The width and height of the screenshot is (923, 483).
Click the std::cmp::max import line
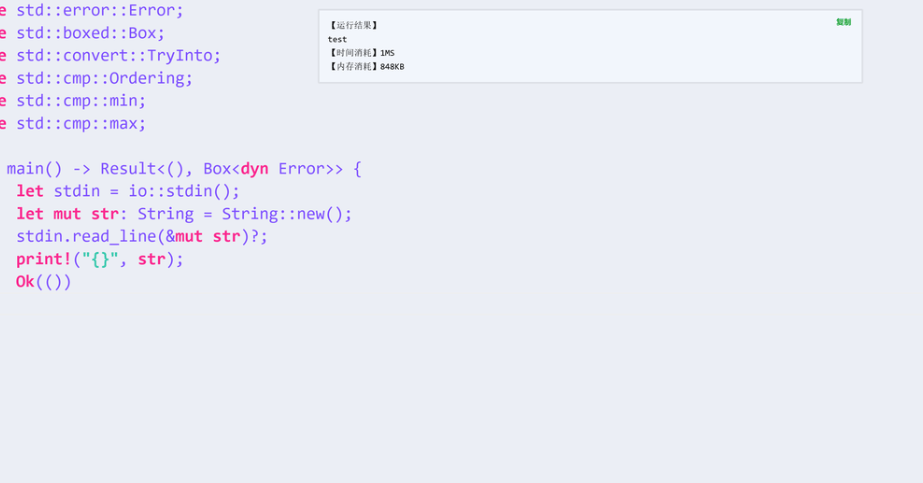pos(81,124)
